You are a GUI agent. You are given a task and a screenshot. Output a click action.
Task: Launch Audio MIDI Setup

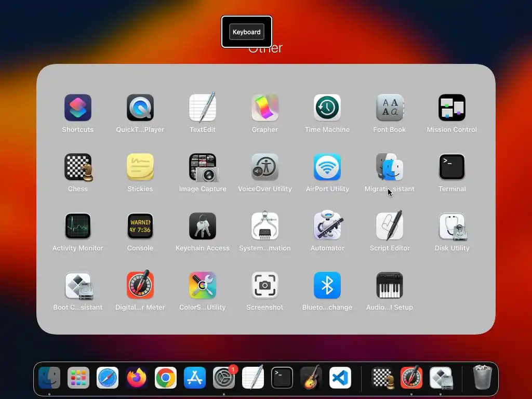click(390, 286)
